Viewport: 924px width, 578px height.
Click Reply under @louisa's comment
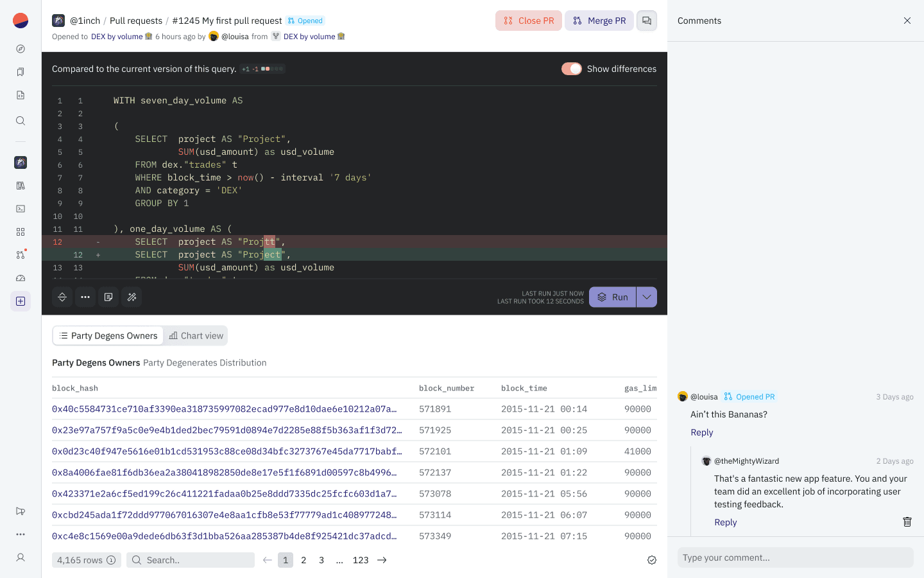701,432
